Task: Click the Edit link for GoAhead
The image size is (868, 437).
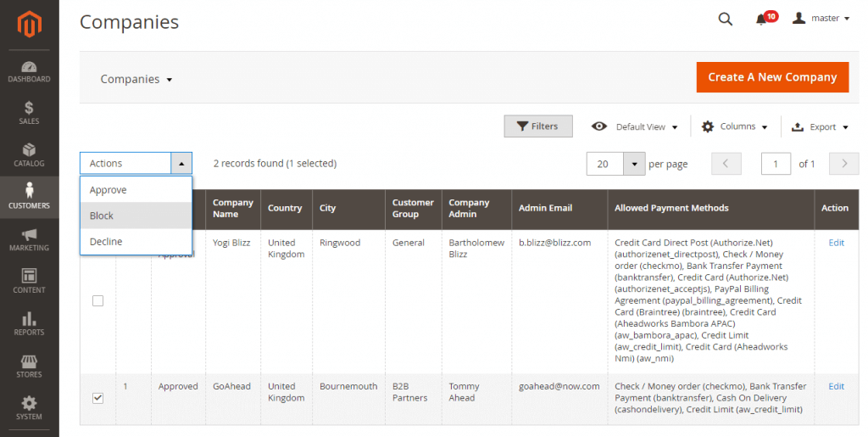Action: pos(836,386)
